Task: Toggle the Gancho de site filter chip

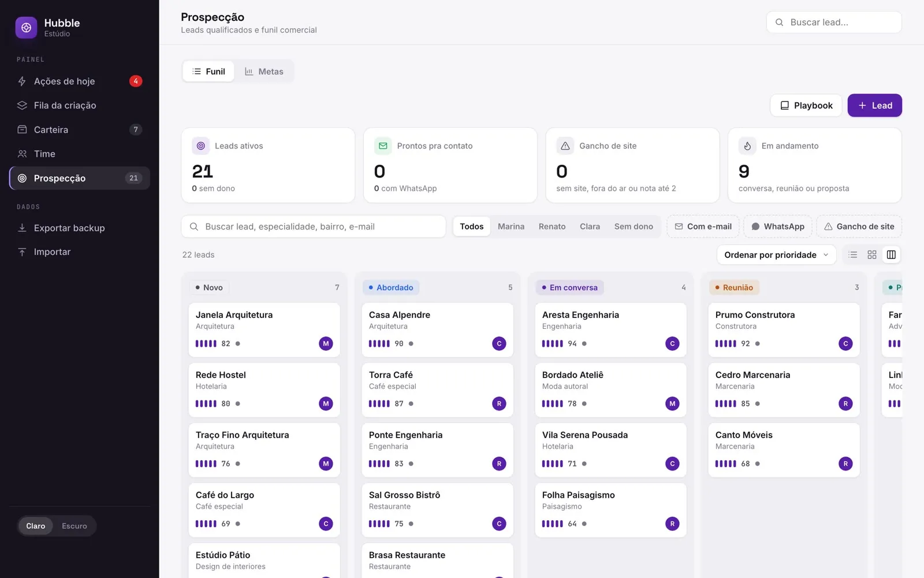Action: pyautogui.click(x=859, y=227)
